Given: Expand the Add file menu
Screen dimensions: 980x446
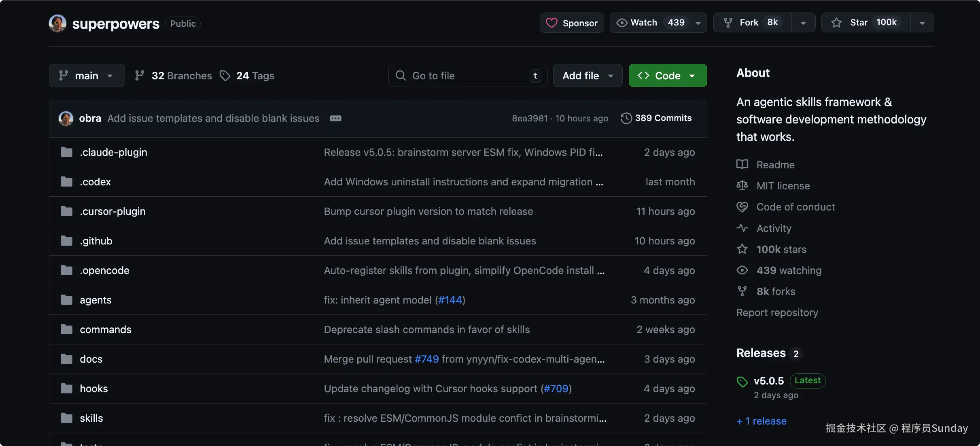Looking at the screenshot, I should pyautogui.click(x=588, y=76).
